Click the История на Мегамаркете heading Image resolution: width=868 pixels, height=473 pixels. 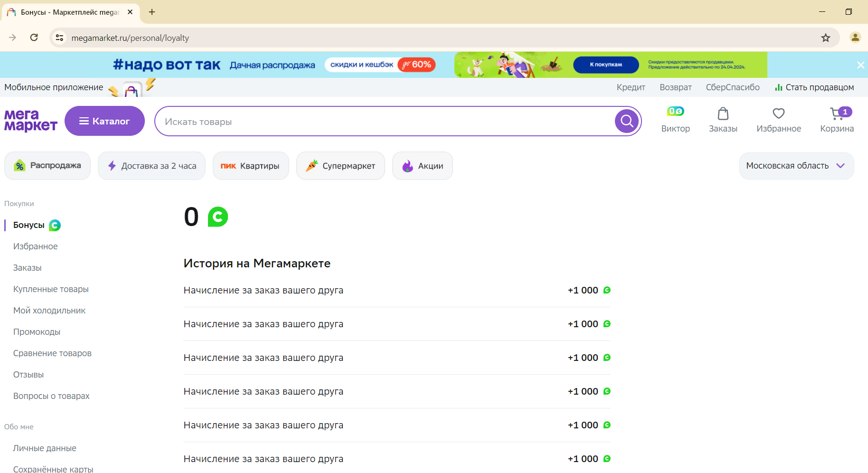tap(257, 264)
